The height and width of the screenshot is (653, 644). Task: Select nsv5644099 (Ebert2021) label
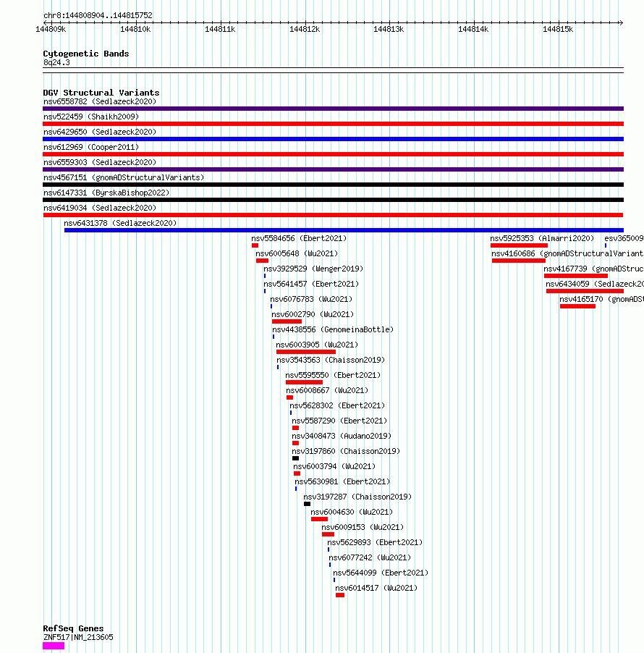click(x=381, y=573)
